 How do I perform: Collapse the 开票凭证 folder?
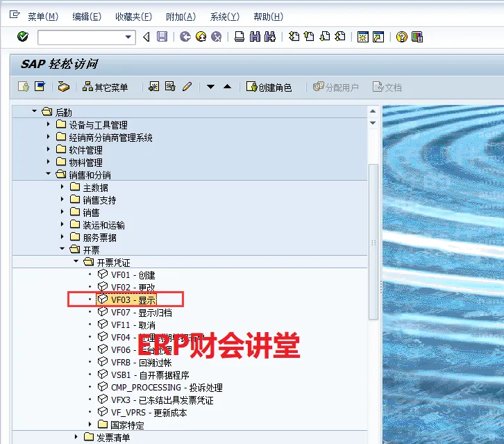76,261
